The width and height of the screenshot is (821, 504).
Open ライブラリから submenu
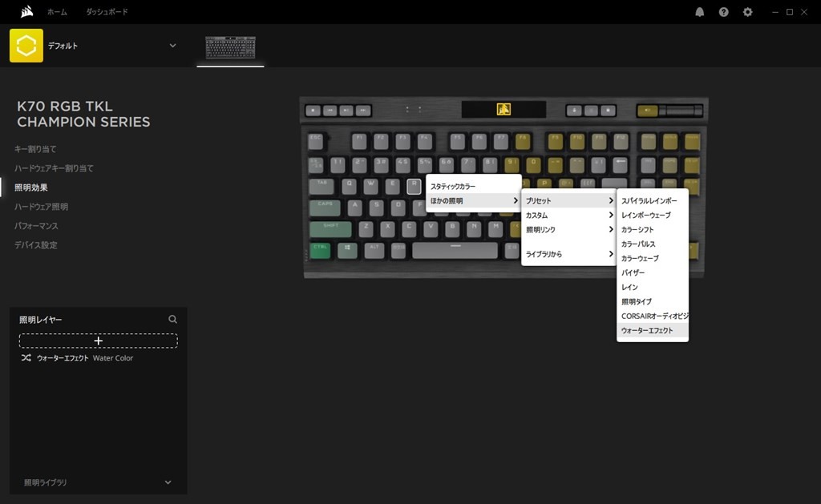click(x=568, y=254)
